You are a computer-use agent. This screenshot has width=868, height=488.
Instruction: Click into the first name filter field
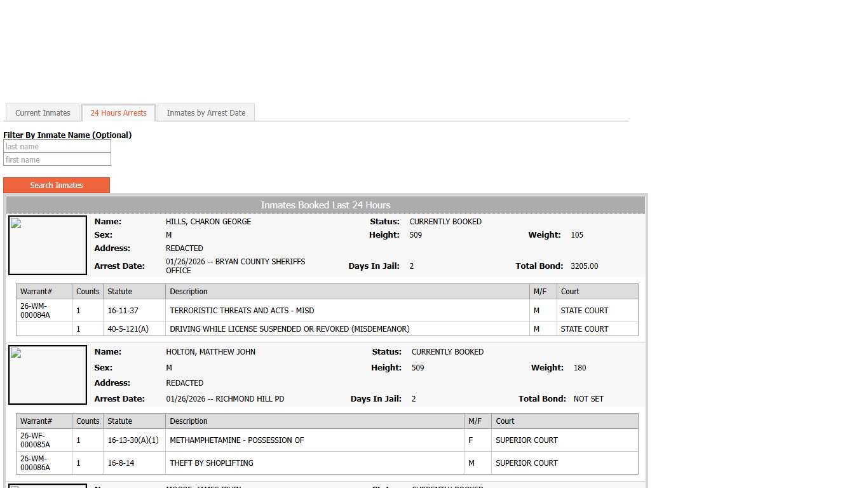57,160
